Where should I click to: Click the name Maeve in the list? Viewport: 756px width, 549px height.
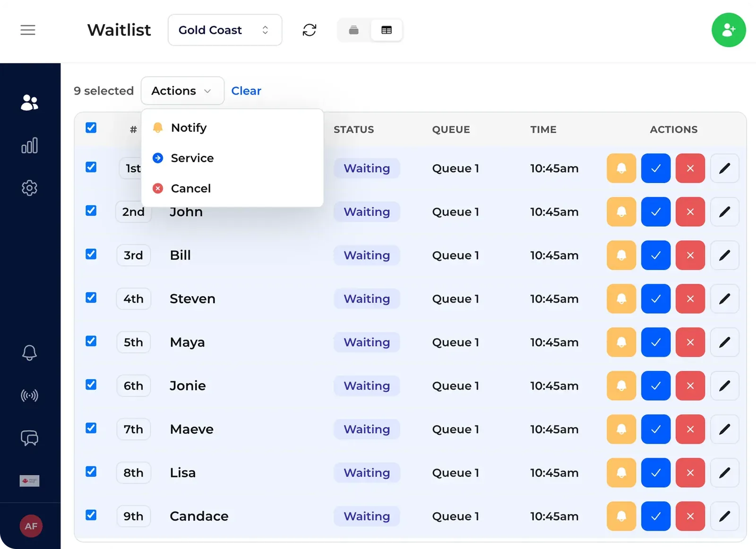(x=192, y=429)
